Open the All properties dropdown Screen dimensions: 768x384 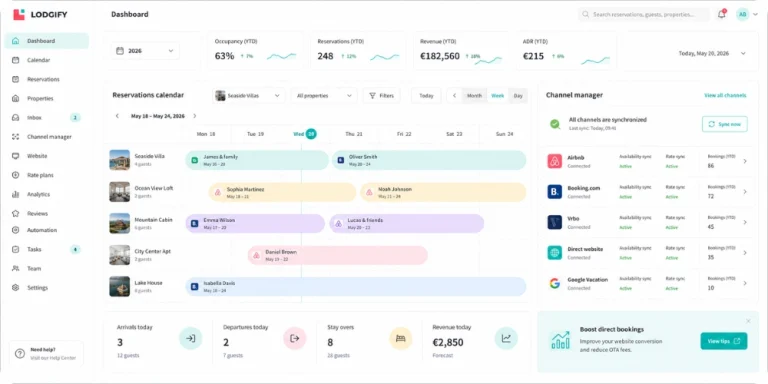(324, 96)
